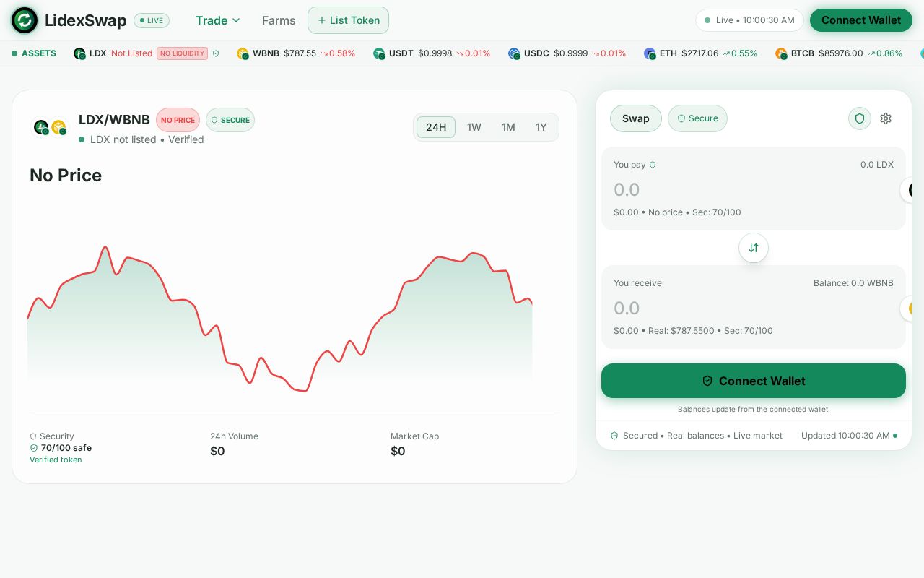The height and width of the screenshot is (578, 924).
Task: Click the SECURE badge next to LDX/WBNB
Action: [230, 120]
